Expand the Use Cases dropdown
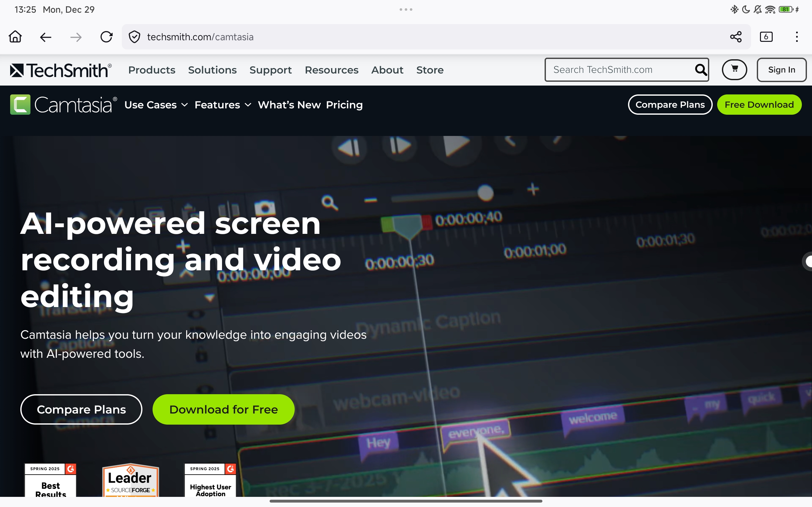The image size is (812, 507). point(155,105)
